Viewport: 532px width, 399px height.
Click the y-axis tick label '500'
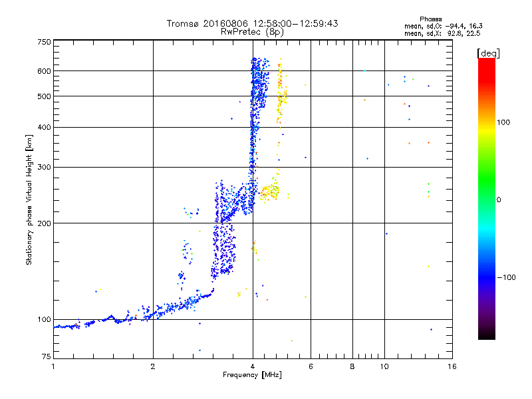pos(44,96)
